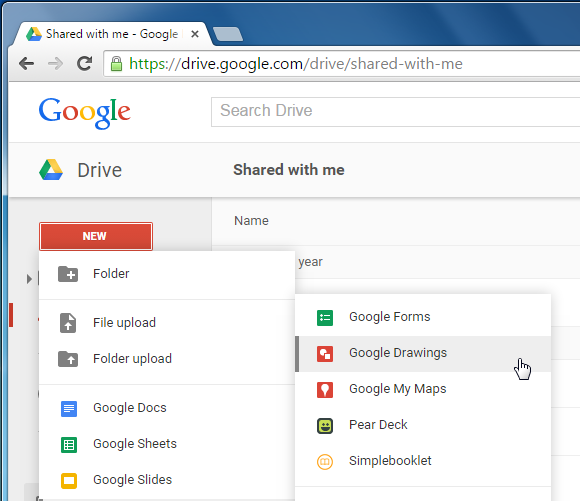Viewport: 580px width, 501px height.
Task: Open a new browser tab
Action: click(x=228, y=34)
